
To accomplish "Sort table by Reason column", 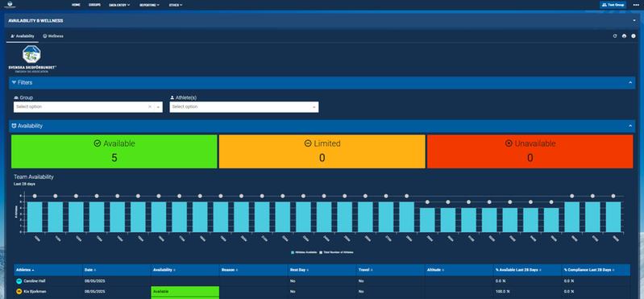I will pyautogui.click(x=254, y=270).
